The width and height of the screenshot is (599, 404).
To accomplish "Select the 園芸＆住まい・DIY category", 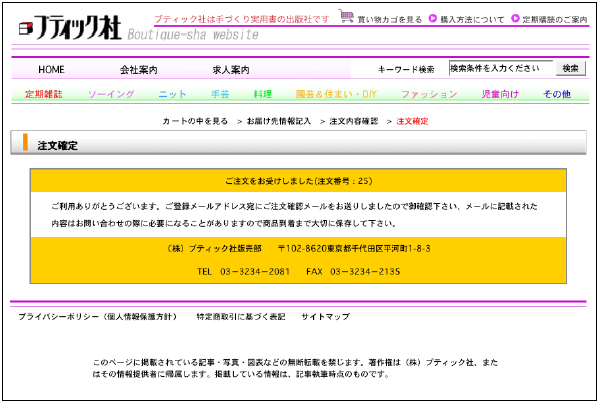I will 336,94.
